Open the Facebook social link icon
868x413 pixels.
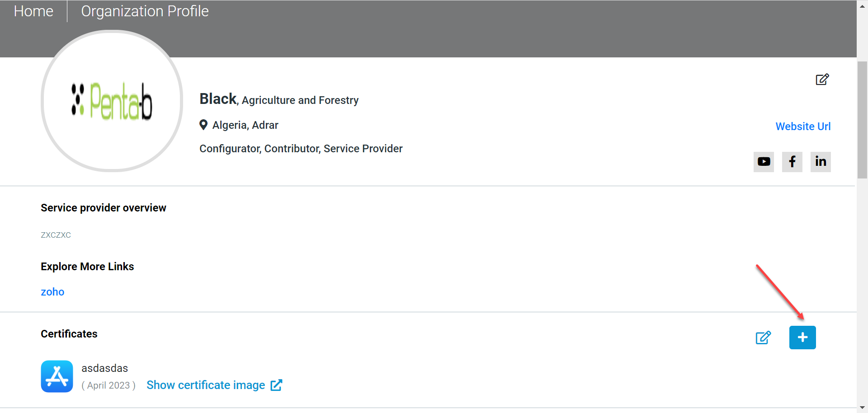[x=792, y=162]
